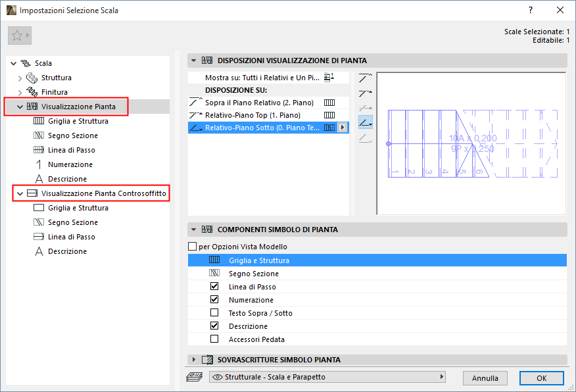
Task: Select Visualizzazione Pianta Controsoffitto tree item
Action: coord(104,193)
